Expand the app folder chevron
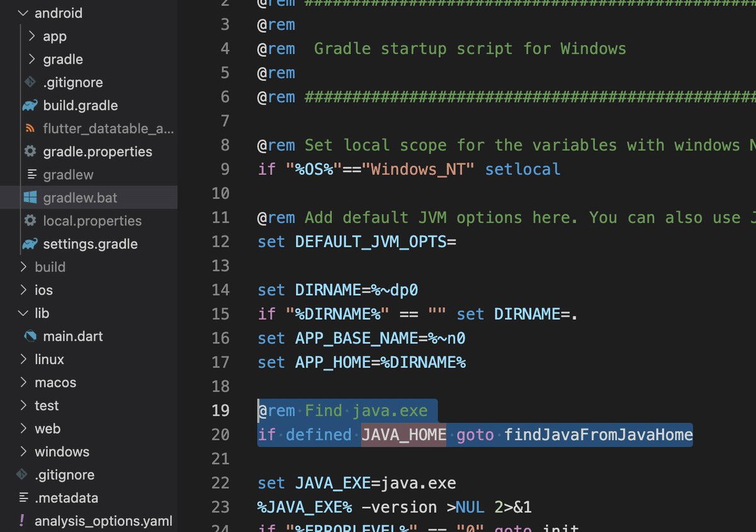The width and height of the screenshot is (756, 532). [32, 36]
